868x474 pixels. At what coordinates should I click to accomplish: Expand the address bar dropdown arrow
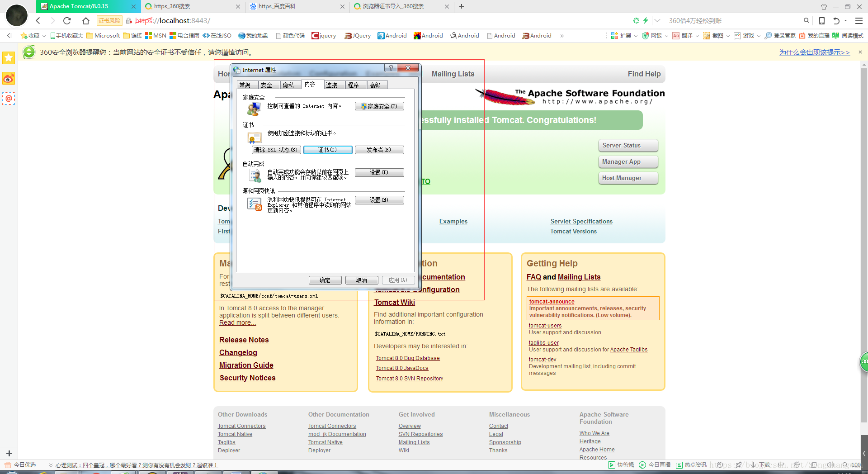tap(657, 20)
